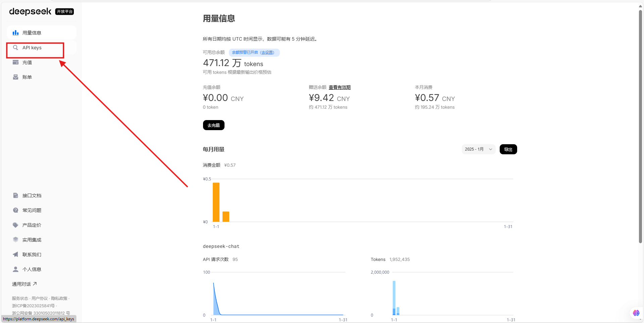Click the personal info user icon

(x=15, y=269)
